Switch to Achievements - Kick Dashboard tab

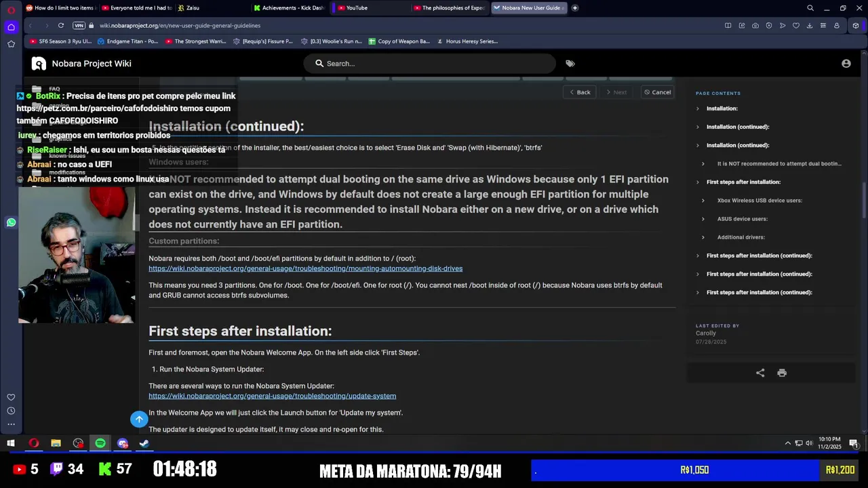point(290,8)
